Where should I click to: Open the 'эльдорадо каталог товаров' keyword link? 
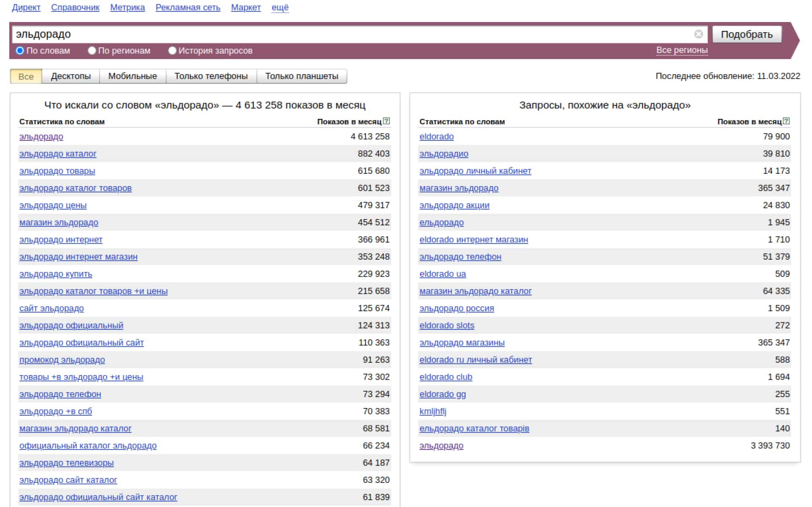coord(75,188)
